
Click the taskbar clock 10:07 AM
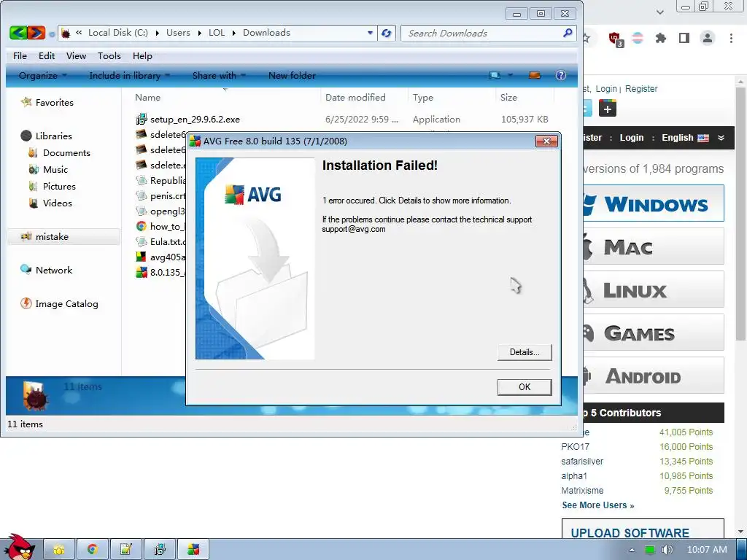tap(707, 550)
